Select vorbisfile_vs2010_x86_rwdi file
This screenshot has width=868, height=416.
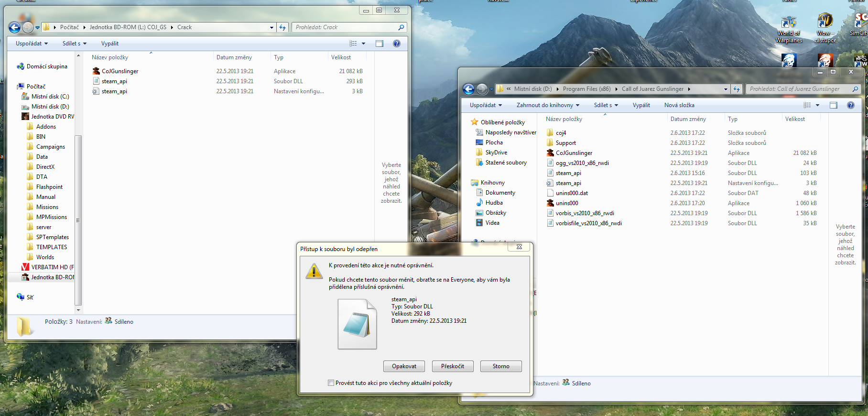[x=588, y=223]
